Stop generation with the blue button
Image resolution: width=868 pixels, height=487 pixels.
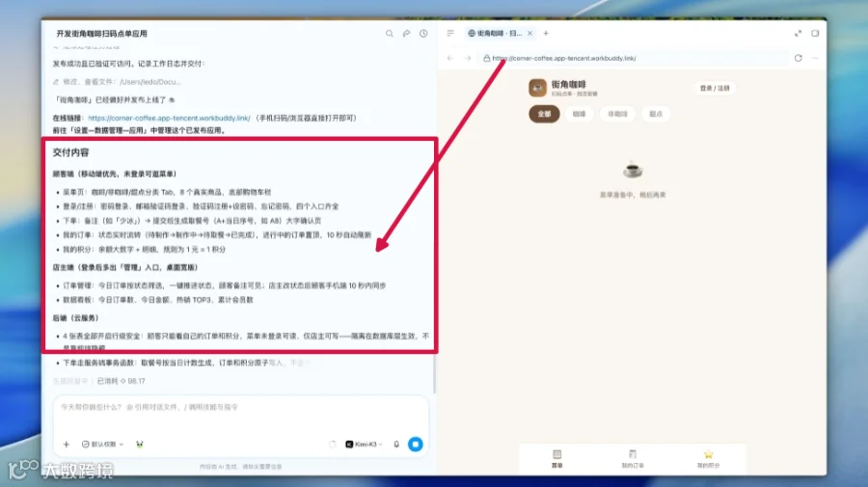[415, 444]
